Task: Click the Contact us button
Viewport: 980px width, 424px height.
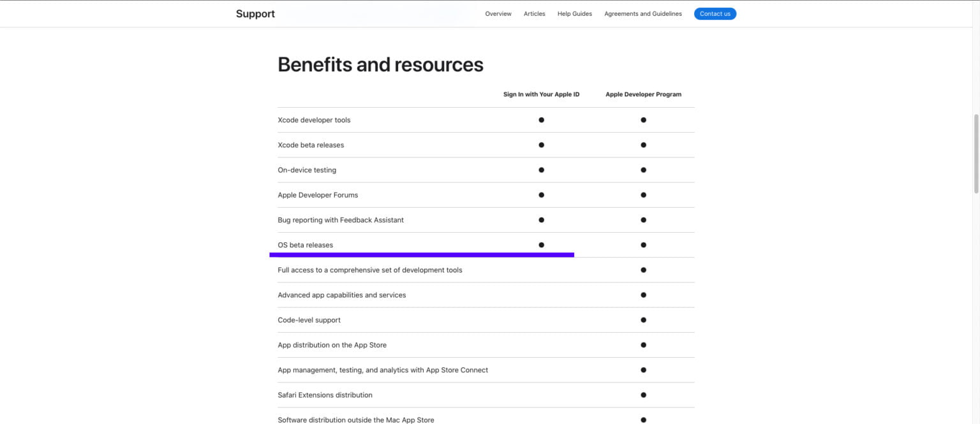Action: pyautogui.click(x=715, y=13)
